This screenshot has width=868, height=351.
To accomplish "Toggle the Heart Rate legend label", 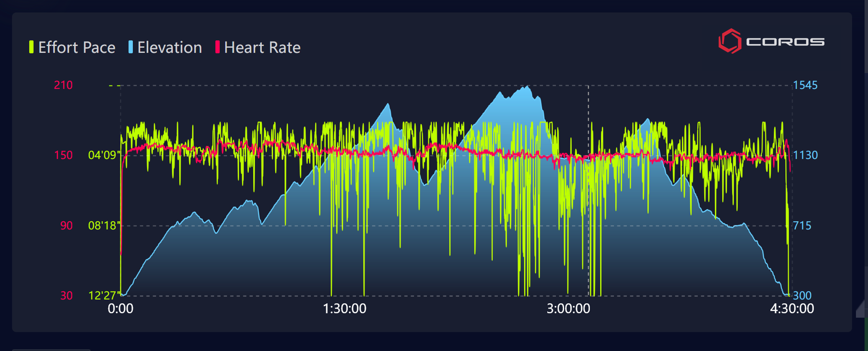I will pyautogui.click(x=262, y=48).
